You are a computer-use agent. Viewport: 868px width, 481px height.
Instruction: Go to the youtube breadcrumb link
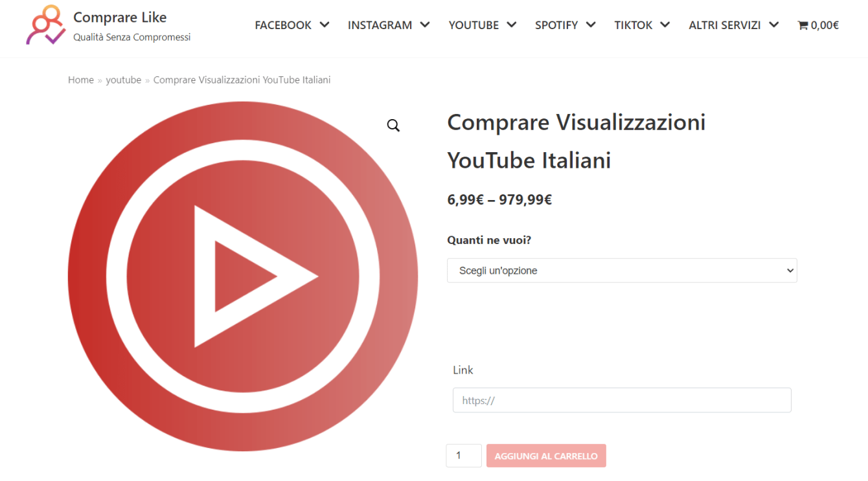coord(124,80)
